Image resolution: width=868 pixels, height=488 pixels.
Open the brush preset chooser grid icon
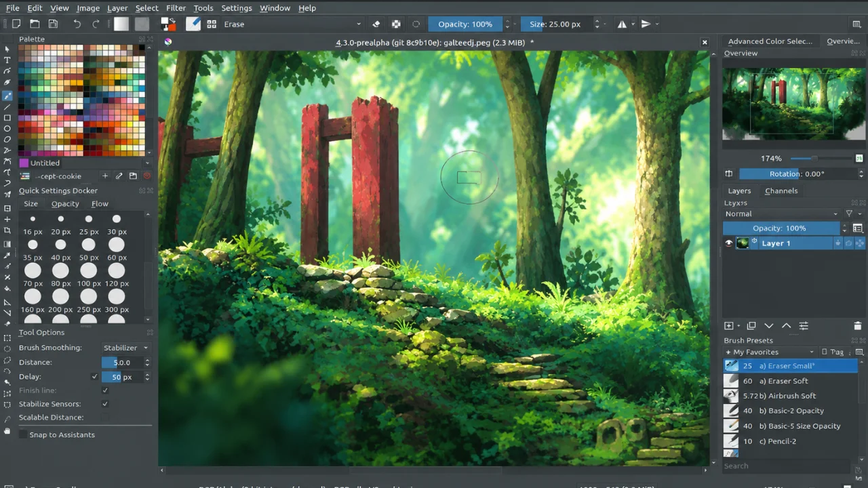212,24
